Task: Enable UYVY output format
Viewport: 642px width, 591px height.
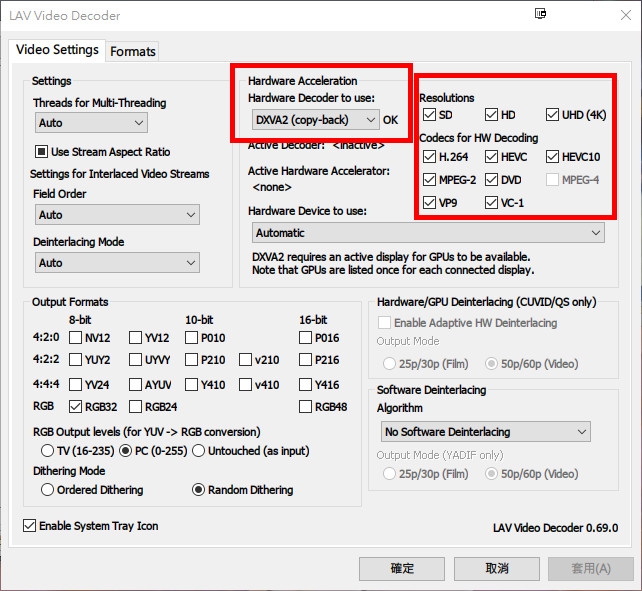Action: 135,360
